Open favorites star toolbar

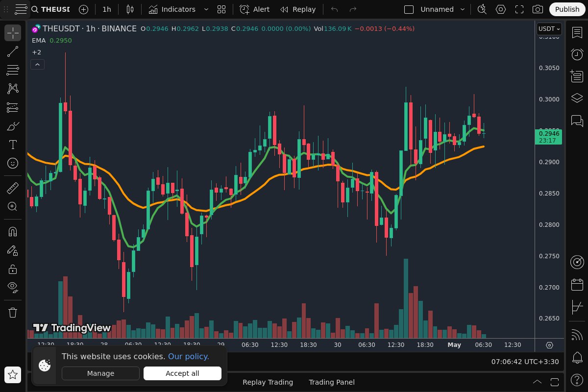13,375
